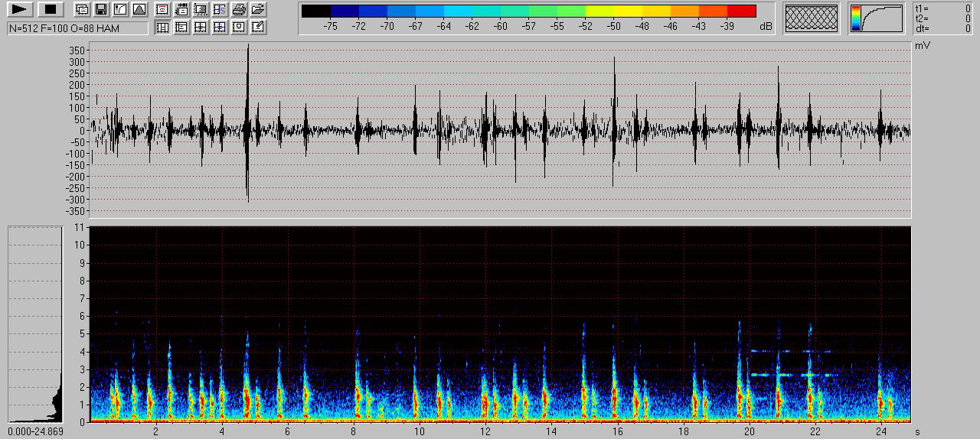The width and height of the screenshot is (980, 439).
Task: Click the floppy disk save icon
Action: [x=100, y=10]
